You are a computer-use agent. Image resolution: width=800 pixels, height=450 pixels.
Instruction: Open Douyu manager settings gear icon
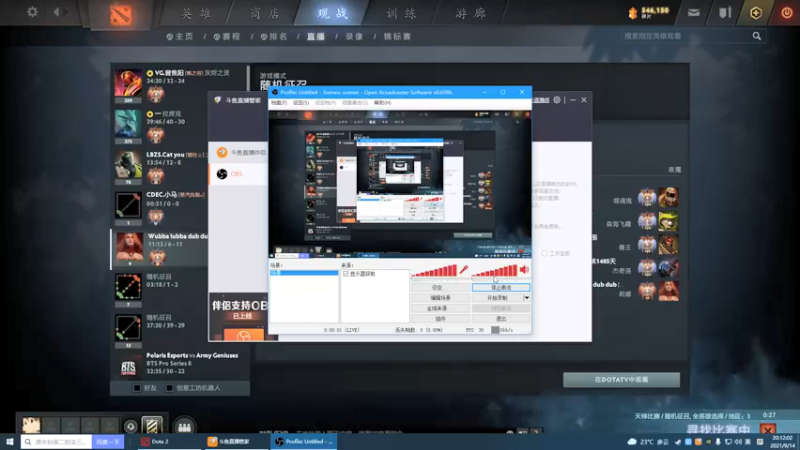[557, 100]
